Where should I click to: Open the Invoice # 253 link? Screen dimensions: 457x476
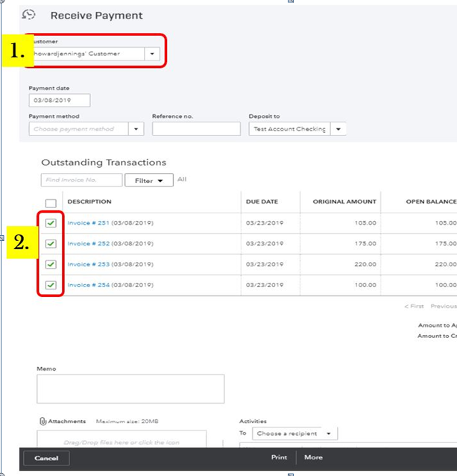click(x=88, y=264)
